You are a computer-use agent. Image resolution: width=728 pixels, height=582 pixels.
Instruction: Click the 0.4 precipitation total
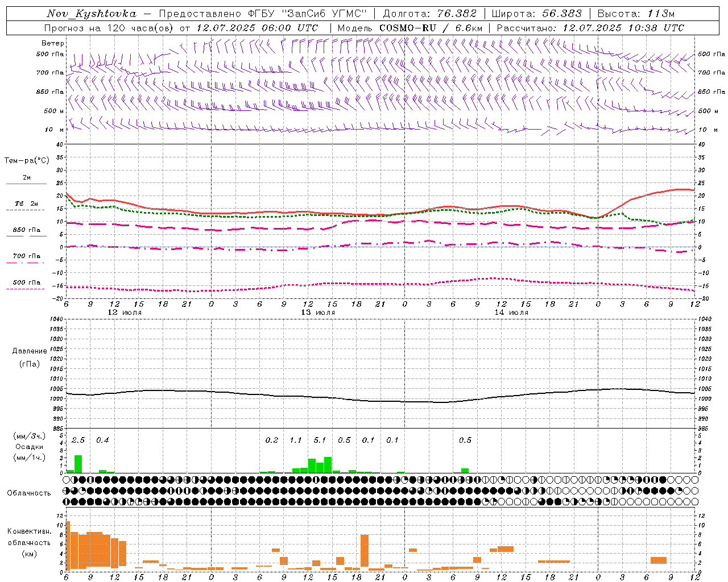(102, 440)
